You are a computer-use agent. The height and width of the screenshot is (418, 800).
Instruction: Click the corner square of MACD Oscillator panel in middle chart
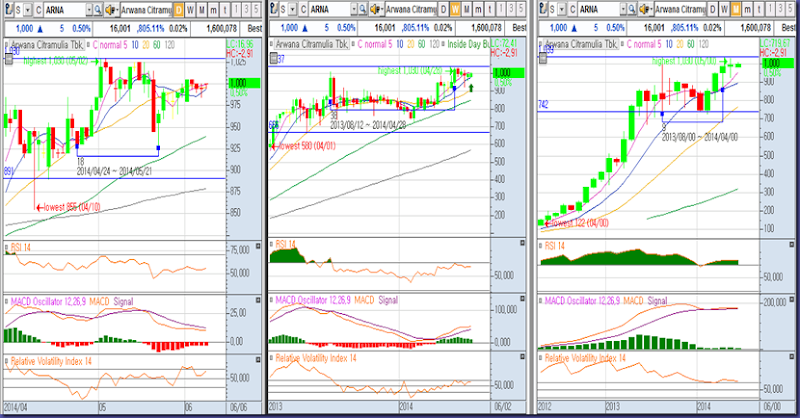tap(522, 299)
